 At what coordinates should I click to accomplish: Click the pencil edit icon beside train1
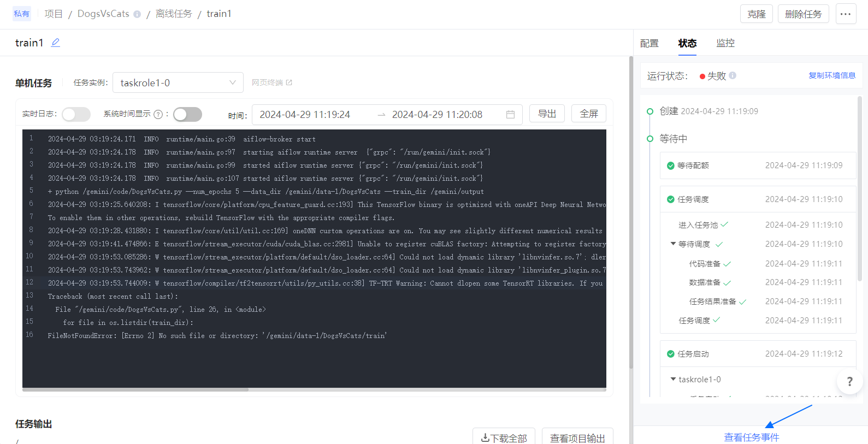point(55,43)
